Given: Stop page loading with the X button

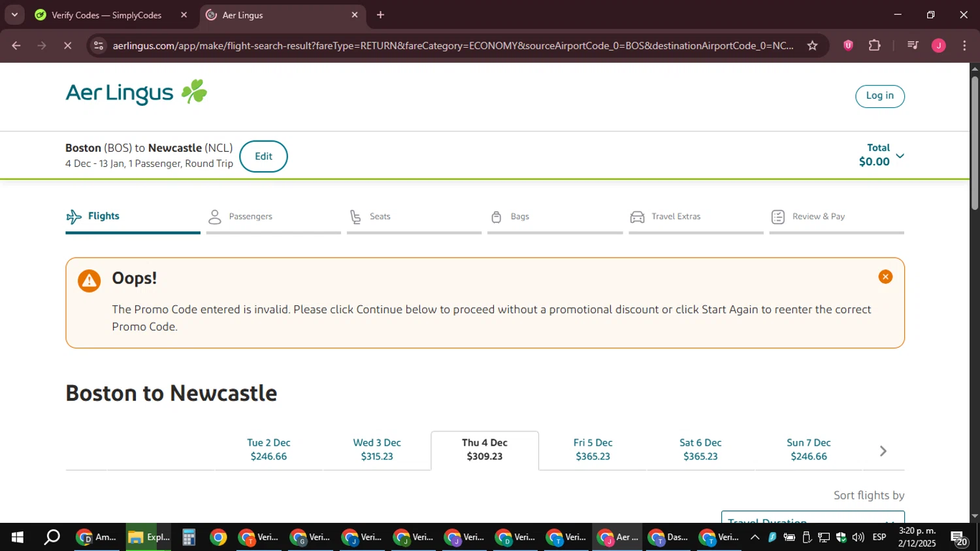Looking at the screenshot, I should (x=68, y=46).
